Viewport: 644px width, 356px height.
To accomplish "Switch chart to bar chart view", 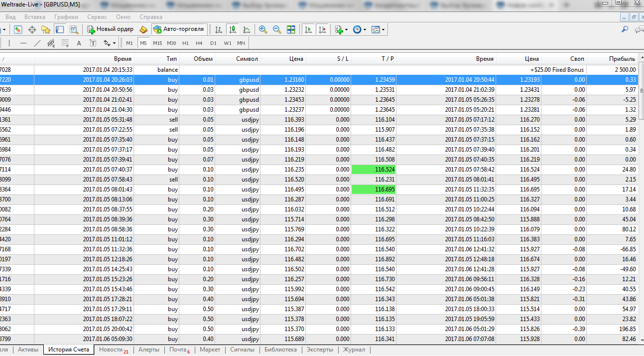I will [218, 29].
